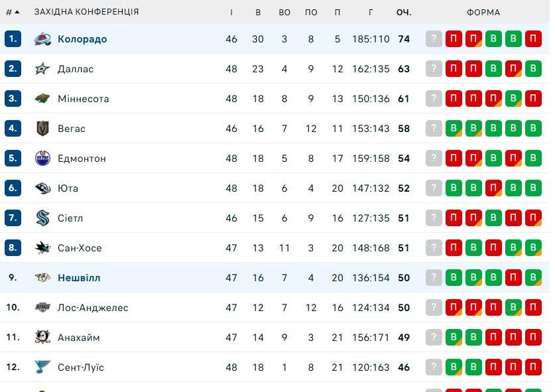Click the Seattle Kraken team logo
Viewport: 555px width, 392px height.
point(42,218)
